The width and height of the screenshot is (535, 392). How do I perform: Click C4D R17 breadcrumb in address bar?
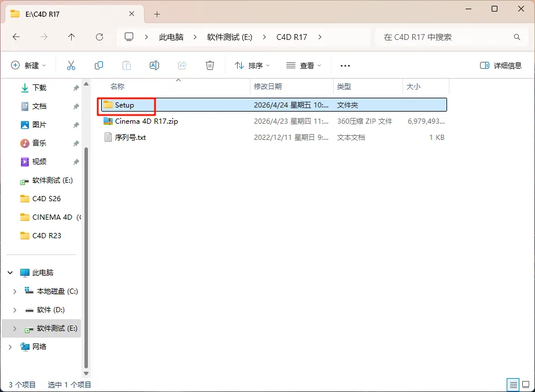coord(292,37)
